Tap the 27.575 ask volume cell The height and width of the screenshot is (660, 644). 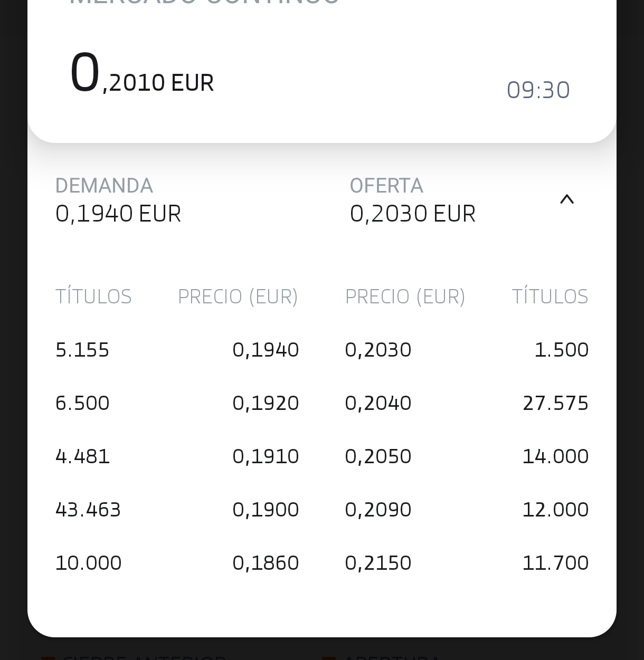(555, 403)
